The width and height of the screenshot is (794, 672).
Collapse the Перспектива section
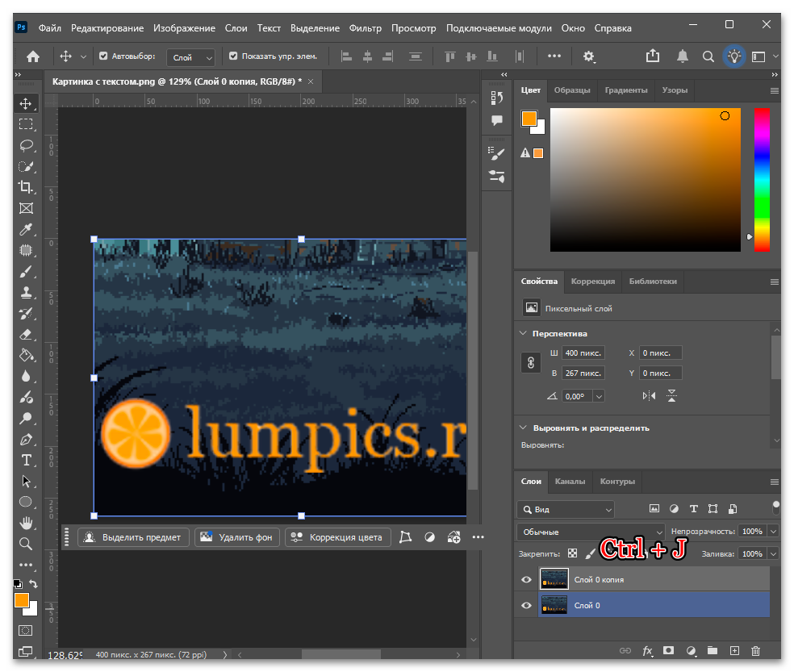pyautogui.click(x=523, y=333)
